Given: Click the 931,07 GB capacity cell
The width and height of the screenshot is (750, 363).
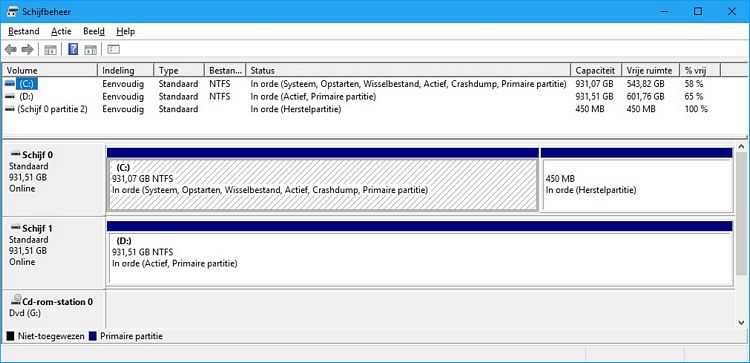Looking at the screenshot, I should tap(594, 84).
